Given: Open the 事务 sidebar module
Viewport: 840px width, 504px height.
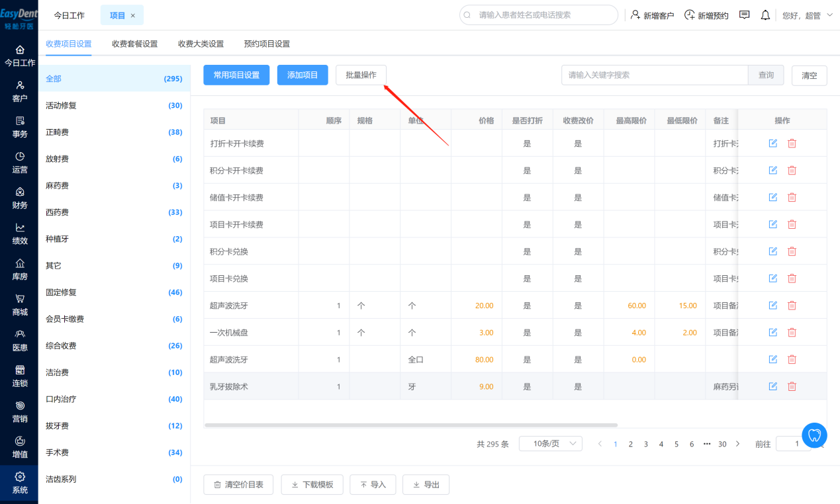Looking at the screenshot, I should pos(20,128).
